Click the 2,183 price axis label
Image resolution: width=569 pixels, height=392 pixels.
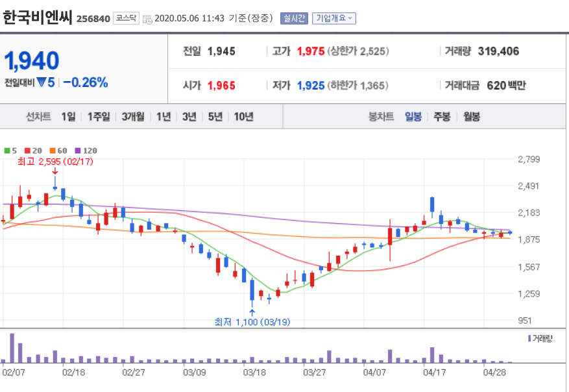click(529, 213)
